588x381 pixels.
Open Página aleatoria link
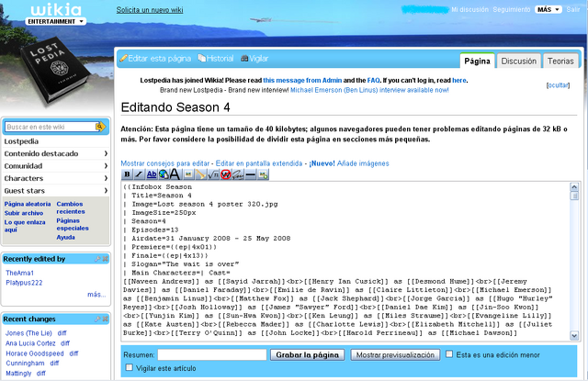[x=28, y=204]
